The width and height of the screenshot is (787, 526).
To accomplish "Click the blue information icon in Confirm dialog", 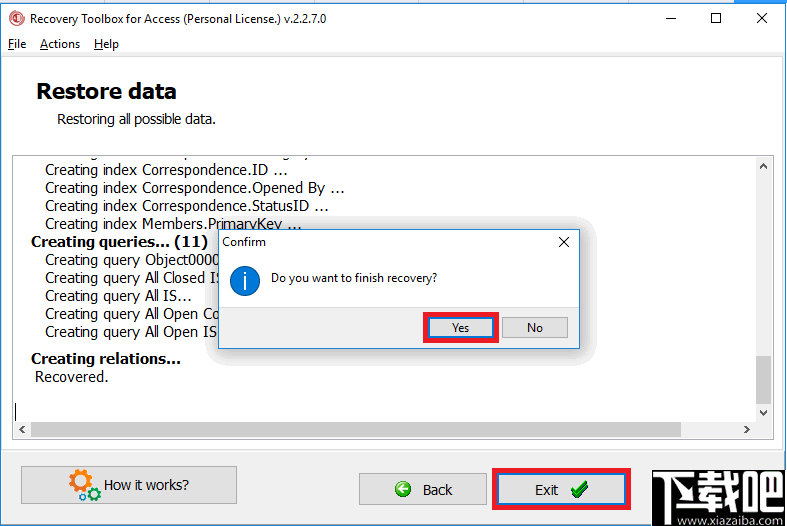I will pos(245,281).
